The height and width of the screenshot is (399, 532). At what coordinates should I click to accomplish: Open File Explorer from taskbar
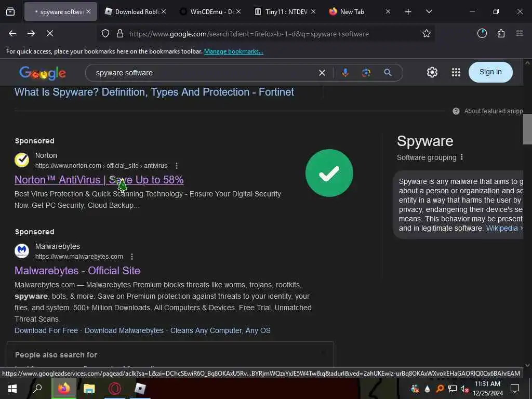tap(89, 389)
